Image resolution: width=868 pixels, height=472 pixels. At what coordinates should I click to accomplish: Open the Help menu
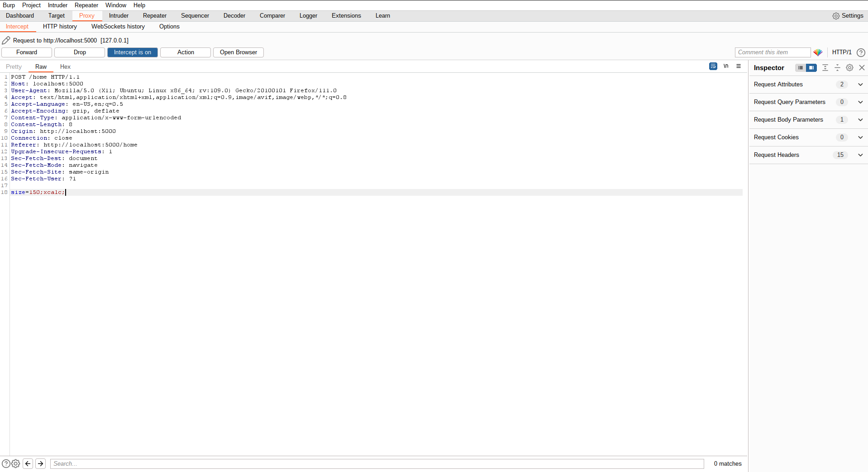[x=139, y=5]
